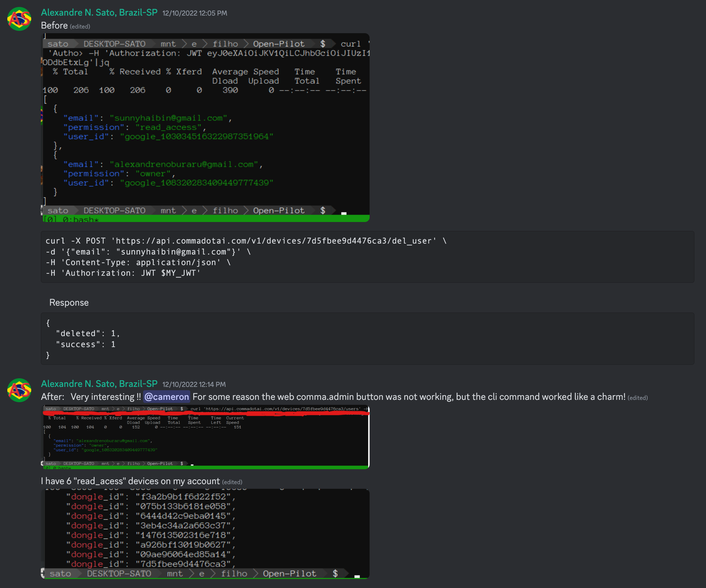Viewport: 706px width, 588px height.
Task: Click the @cameron mention
Action: coord(167,397)
